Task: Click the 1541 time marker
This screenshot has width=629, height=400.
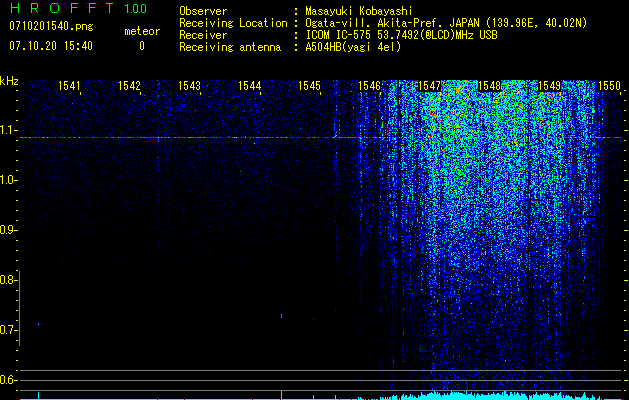Action: [x=69, y=85]
